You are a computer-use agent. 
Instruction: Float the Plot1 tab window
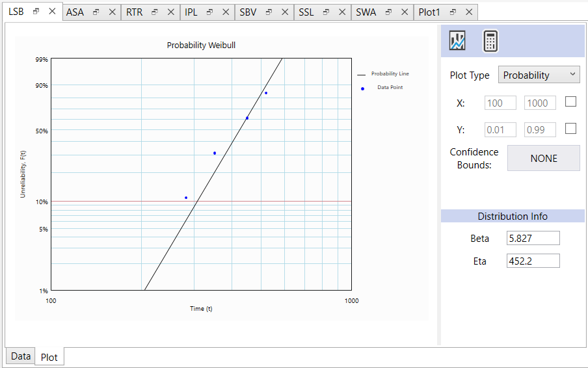[x=453, y=12]
